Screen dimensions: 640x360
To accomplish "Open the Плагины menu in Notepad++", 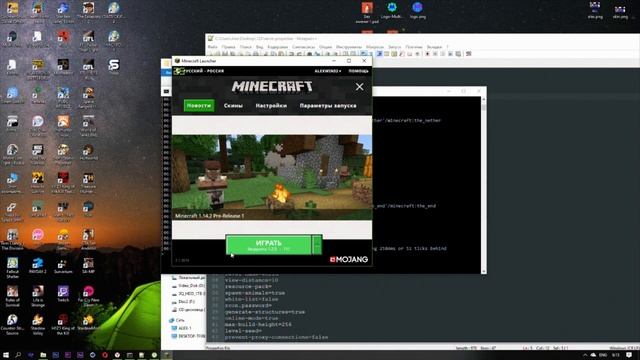I will click(x=414, y=47).
